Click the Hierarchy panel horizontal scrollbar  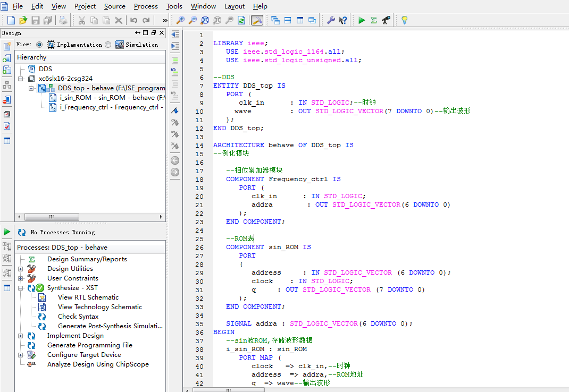[52, 217]
